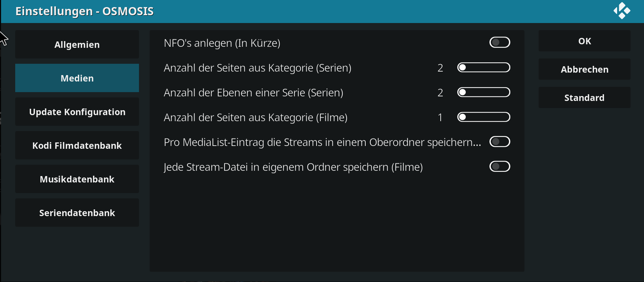This screenshot has height=282, width=644.
Task: Show the Seriendatenbank settings
Action: click(x=77, y=213)
